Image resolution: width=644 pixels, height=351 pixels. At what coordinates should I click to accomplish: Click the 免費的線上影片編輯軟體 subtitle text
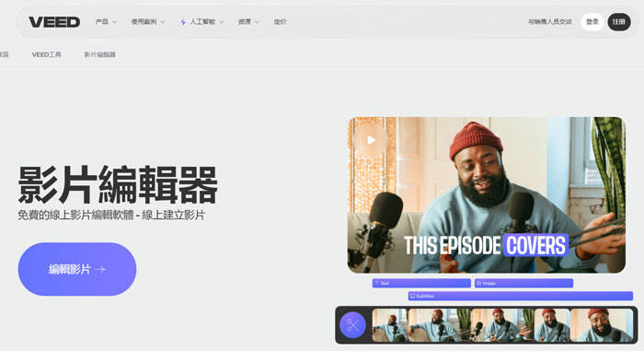111,216
